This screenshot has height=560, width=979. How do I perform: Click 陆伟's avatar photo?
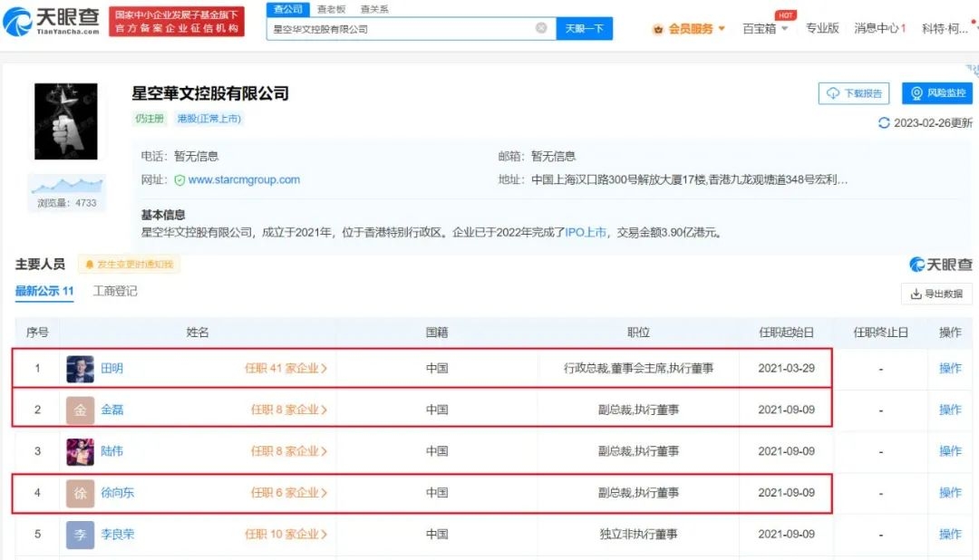coord(80,452)
